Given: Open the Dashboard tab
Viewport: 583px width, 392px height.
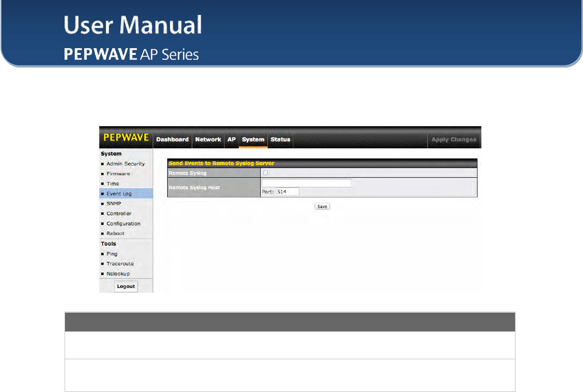Looking at the screenshot, I should [x=172, y=139].
